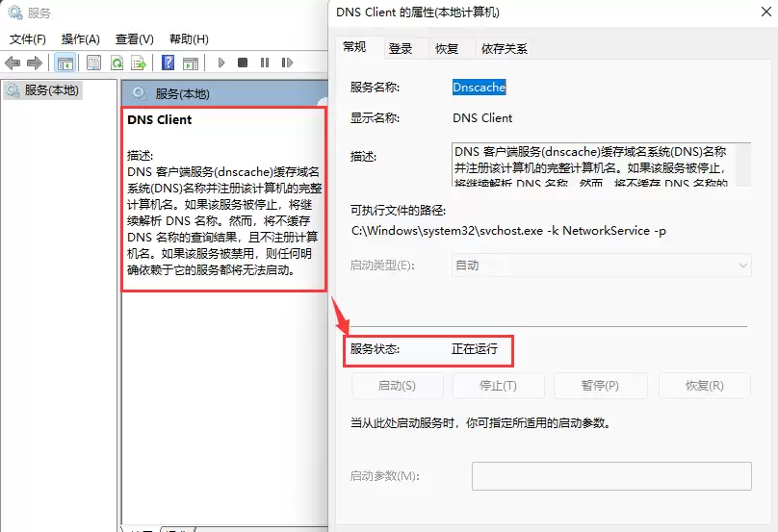778x532 pixels.
Task: Open the 操作(A) menu
Action: pyautogui.click(x=80, y=39)
